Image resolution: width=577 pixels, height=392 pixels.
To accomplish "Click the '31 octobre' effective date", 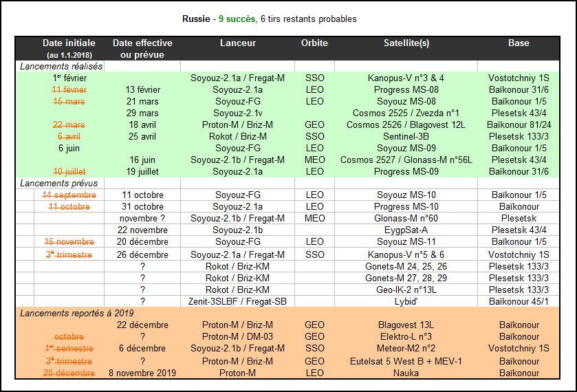I will [143, 207].
